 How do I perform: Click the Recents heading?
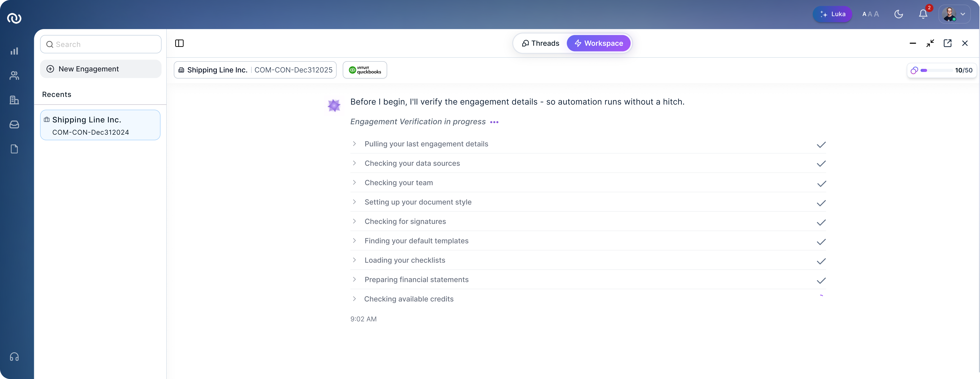click(57, 95)
